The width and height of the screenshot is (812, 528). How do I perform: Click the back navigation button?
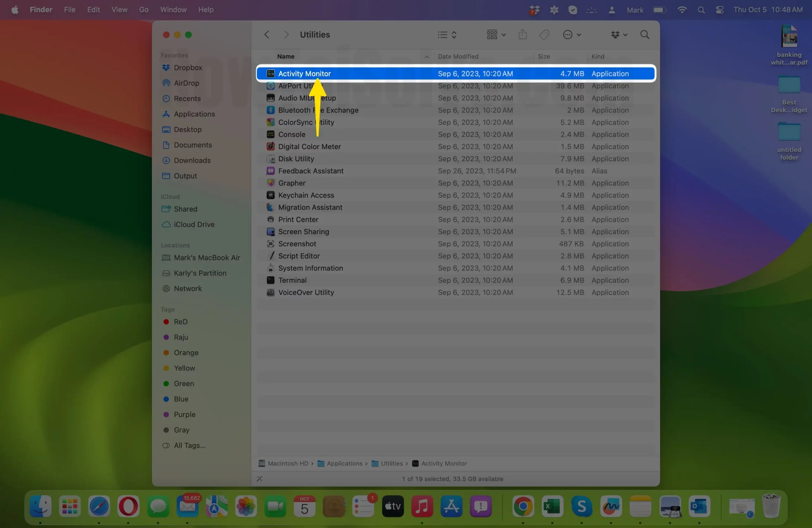[x=267, y=35]
